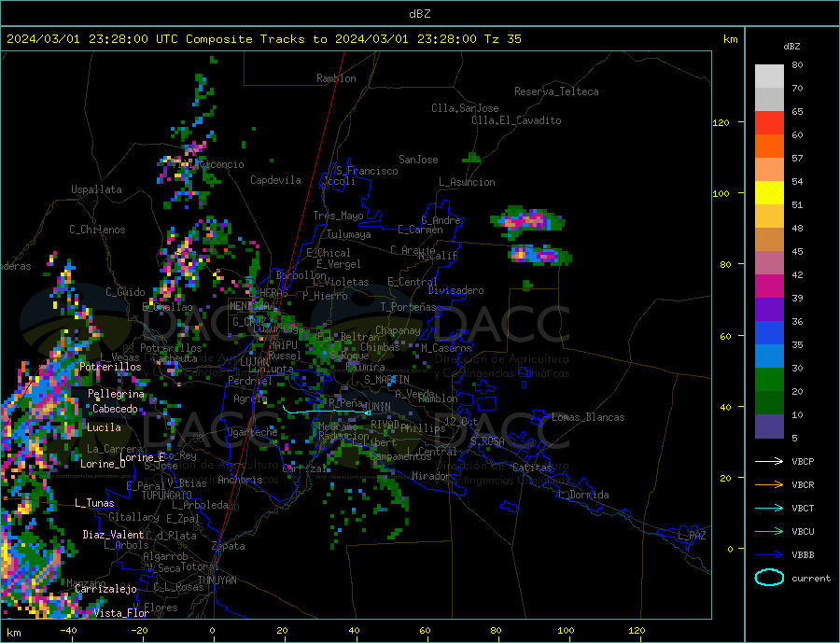Screen dimensions: 840x643
Task: Click the Chapanay map label
Action: tap(398, 330)
